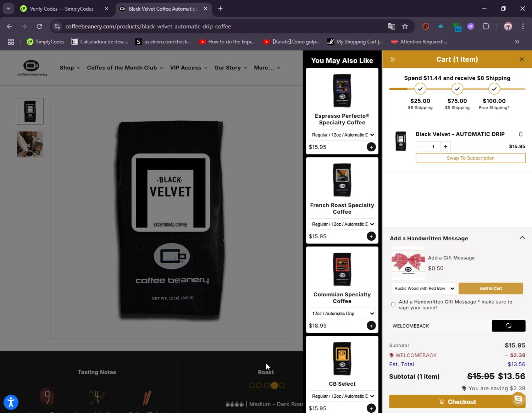Screen dimensions: 532x413
Task: Click the red blocked-circle extension icon
Action: pos(426,26)
